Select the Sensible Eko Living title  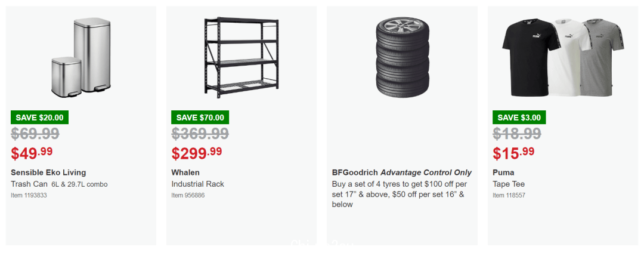point(48,172)
